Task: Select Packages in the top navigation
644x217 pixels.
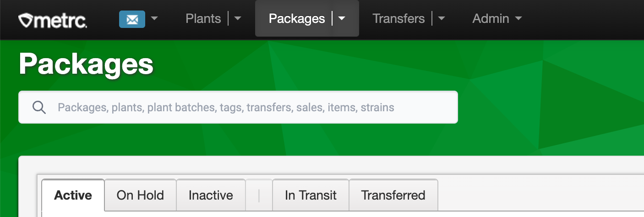Action: click(x=297, y=19)
